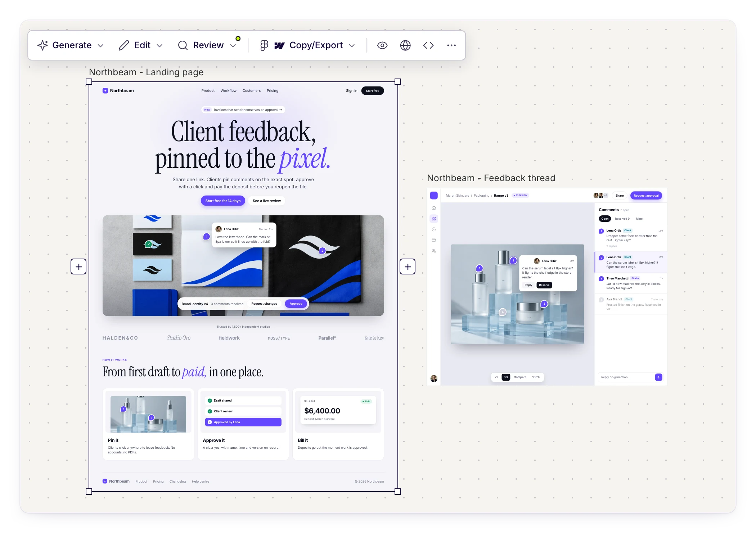Screen dimensions: 756x533
Task: Click the Webflow logo icon
Action: point(279,45)
